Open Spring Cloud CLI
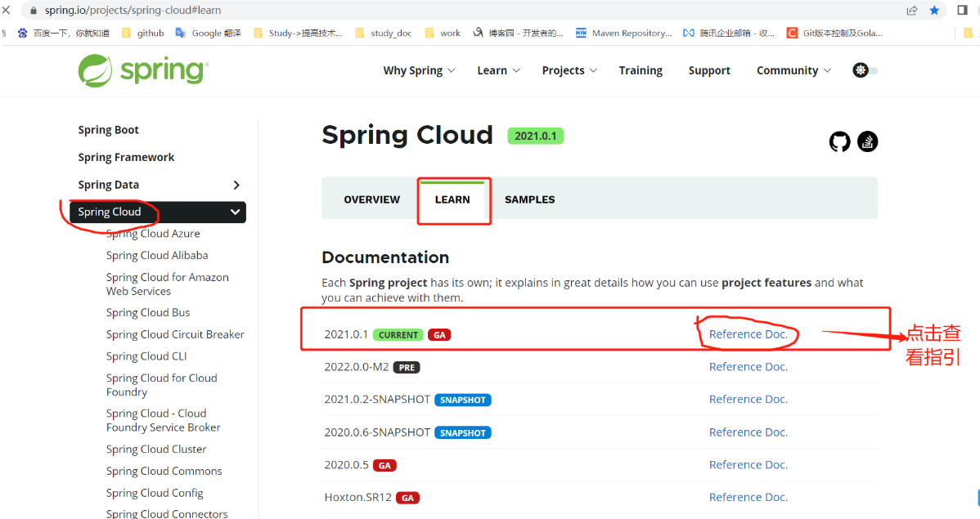The image size is (980, 519). tap(146, 356)
